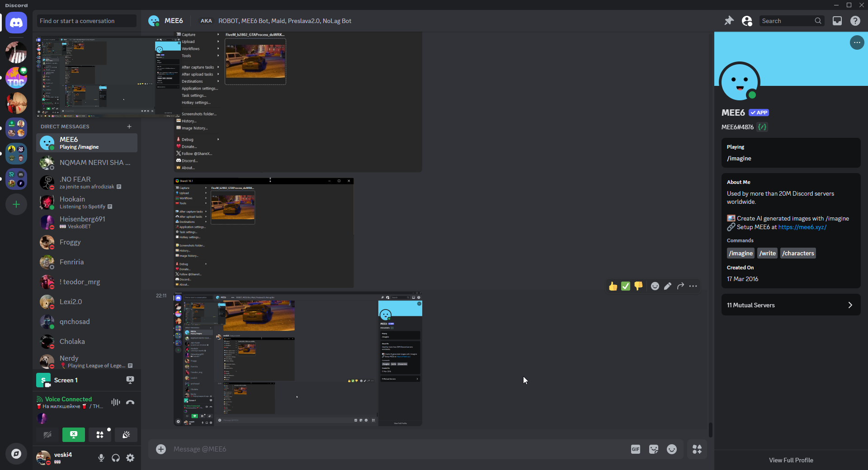Click the Voice Connected status text
This screenshot has width=868, height=470.
coord(68,399)
